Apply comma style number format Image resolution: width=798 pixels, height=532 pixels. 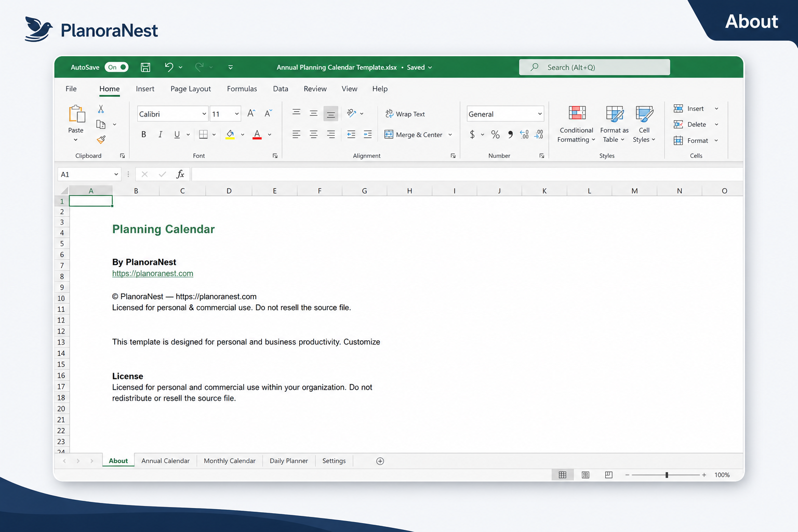(x=510, y=135)
